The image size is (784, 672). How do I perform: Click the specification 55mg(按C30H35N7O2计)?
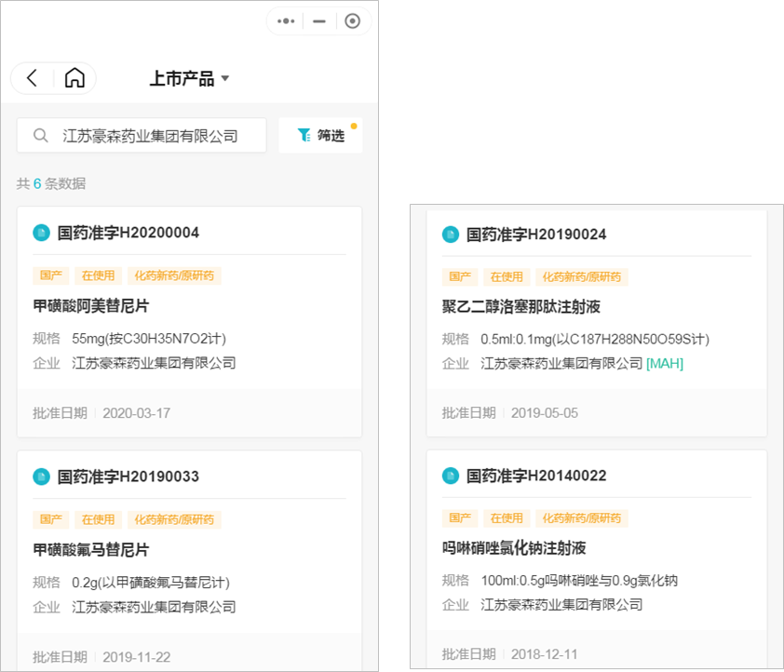tap(149, 339)
